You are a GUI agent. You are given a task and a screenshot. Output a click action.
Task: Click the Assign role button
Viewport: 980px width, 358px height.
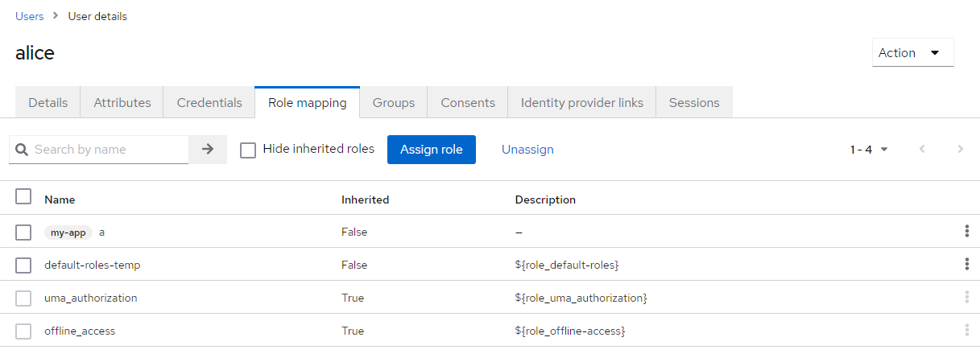pos(432,150)
